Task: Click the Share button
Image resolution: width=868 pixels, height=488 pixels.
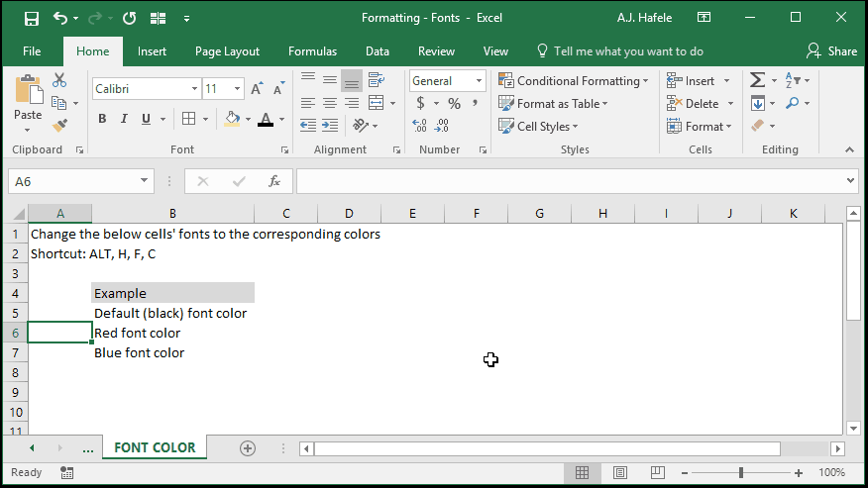Action: (x=831, y=50)
